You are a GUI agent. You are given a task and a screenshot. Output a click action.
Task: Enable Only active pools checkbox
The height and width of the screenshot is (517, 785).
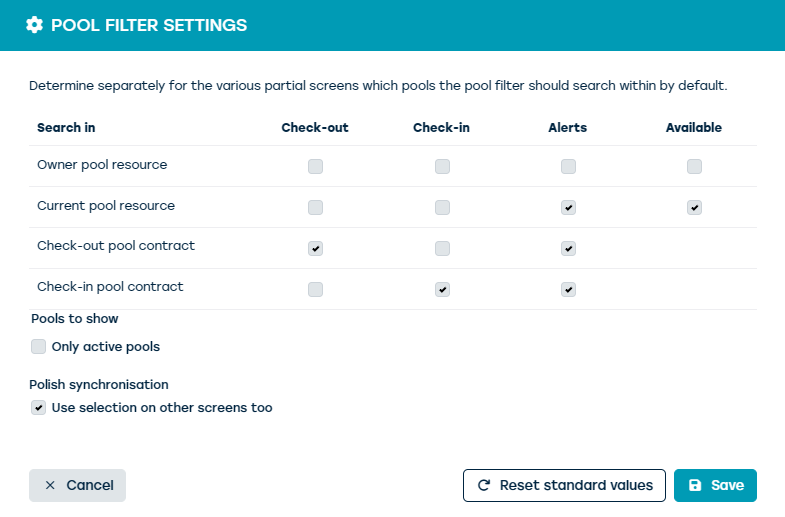39,347
